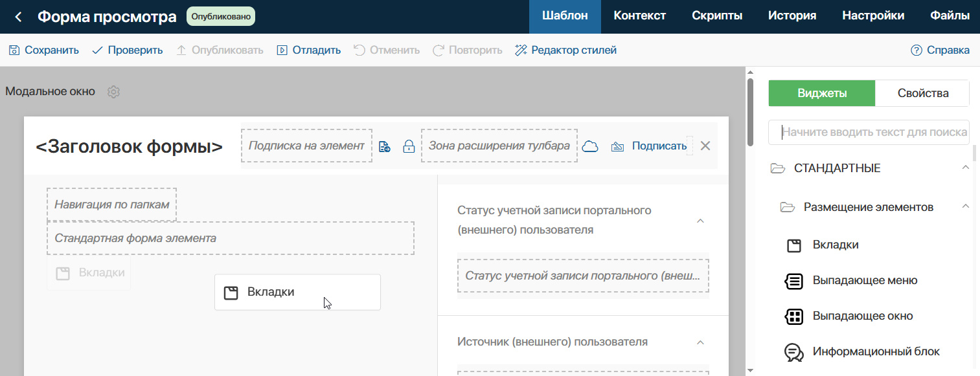Viewport: 980px width, 376px height.
Task: Collapse the СТАНДАРТНЫЕ widget group
Action: 965,168
